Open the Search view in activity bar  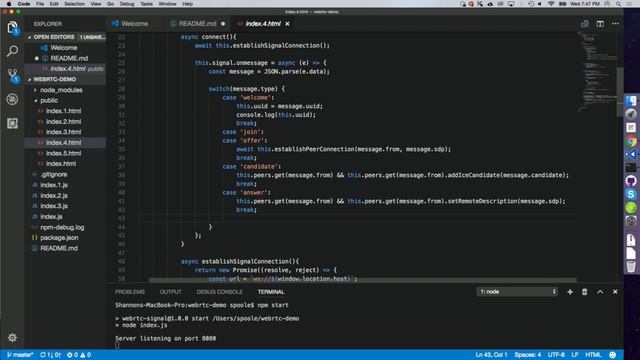12,51
